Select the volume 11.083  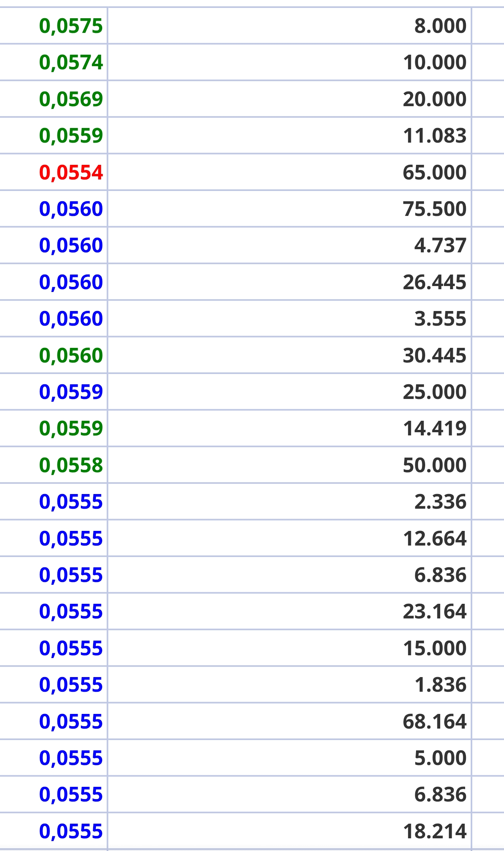(434, 136)
